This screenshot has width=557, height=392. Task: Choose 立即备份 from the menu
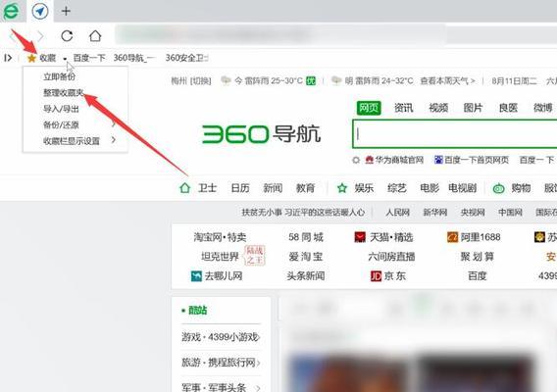point(59,76)
